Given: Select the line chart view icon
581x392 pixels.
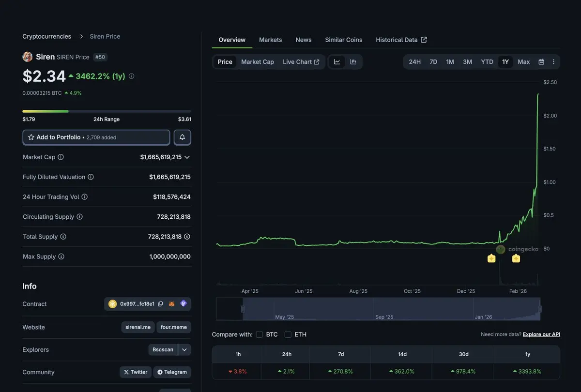Looking at the screenshot, I should click(337, 61).
